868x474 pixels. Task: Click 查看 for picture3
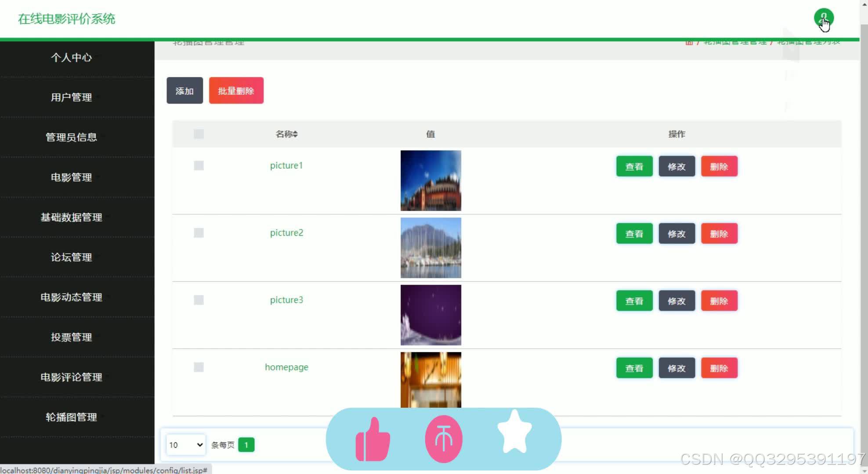[634, 301]
